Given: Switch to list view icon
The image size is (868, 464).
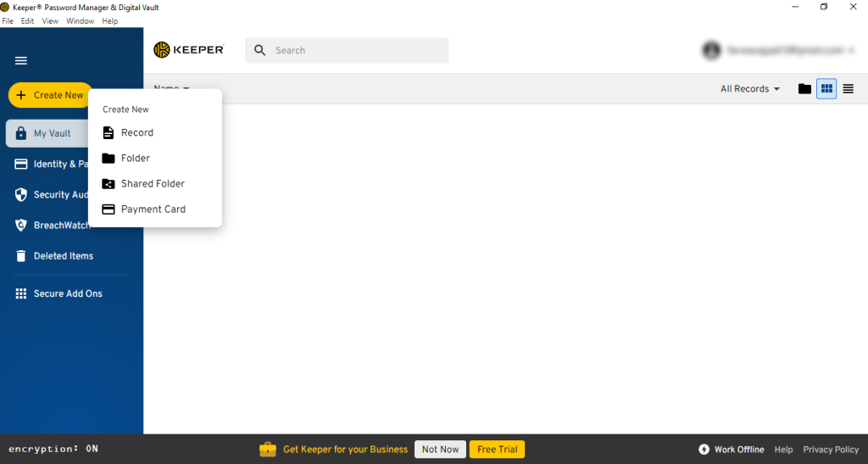Looking at the screenshot, I should point(848,88).
